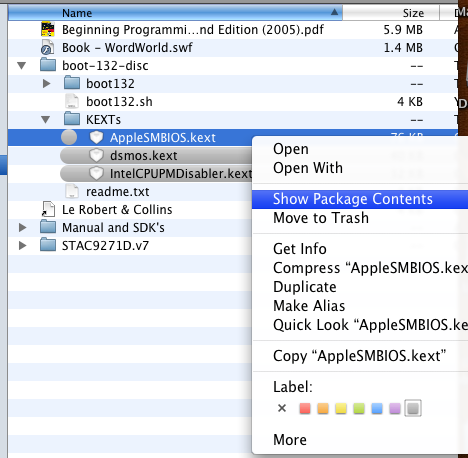Screen dimensions: 468x458
Task: Collapse the KEXTs folder triangle
Action: coord(46,119)
